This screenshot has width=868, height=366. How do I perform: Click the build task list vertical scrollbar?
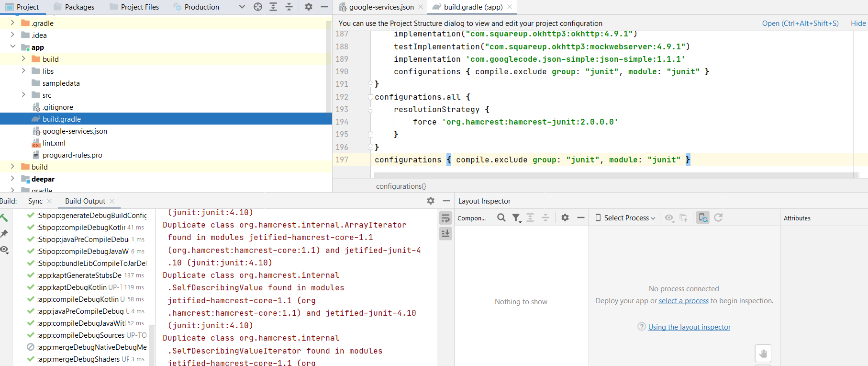(152, 345)
